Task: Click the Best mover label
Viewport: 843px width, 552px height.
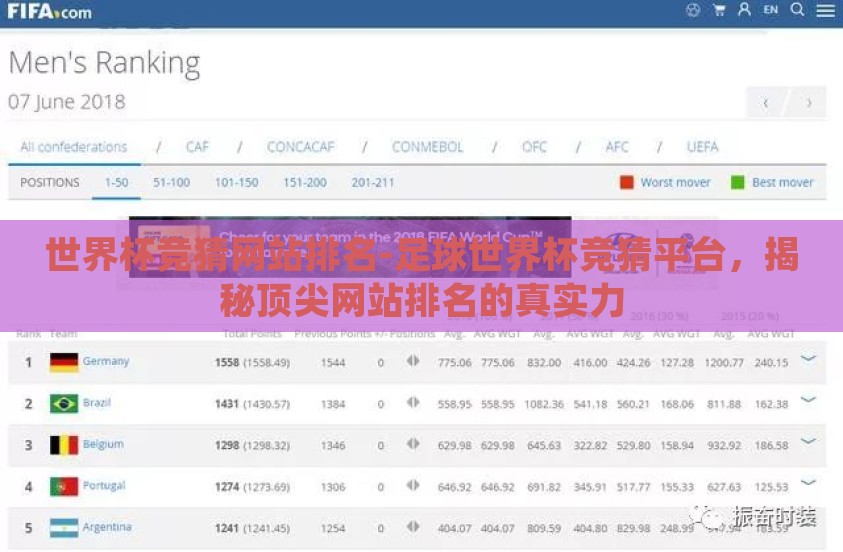Action: click(783, 183)
